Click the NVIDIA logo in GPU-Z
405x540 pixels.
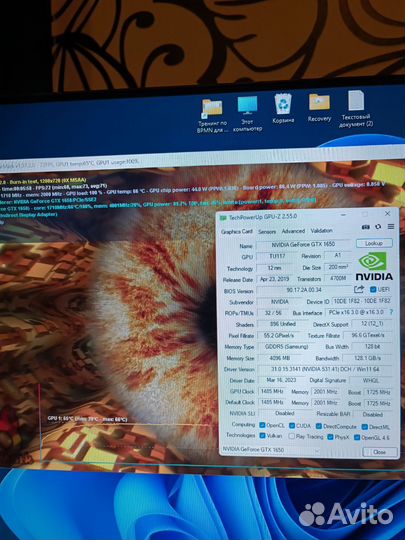click(x=374, y=266)
